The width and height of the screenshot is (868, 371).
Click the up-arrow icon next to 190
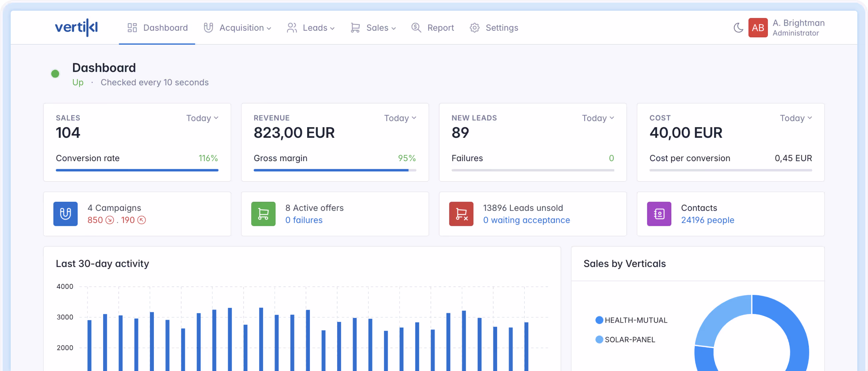142,220
